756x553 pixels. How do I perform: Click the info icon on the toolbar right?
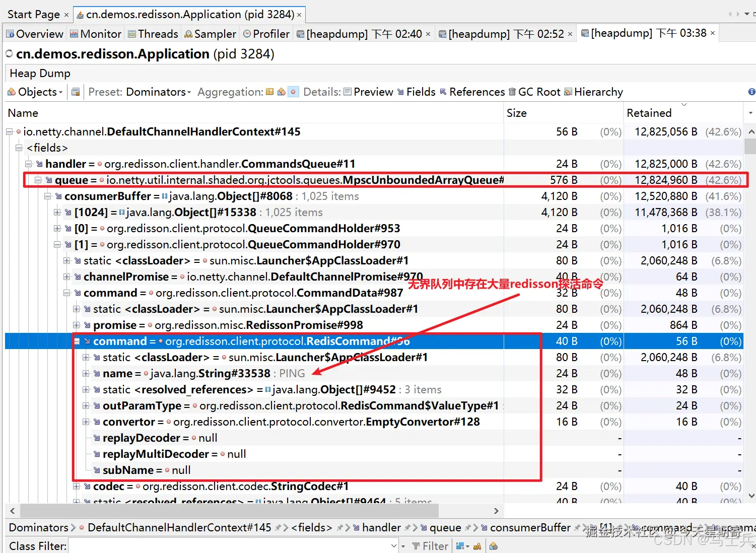point(751,92)
